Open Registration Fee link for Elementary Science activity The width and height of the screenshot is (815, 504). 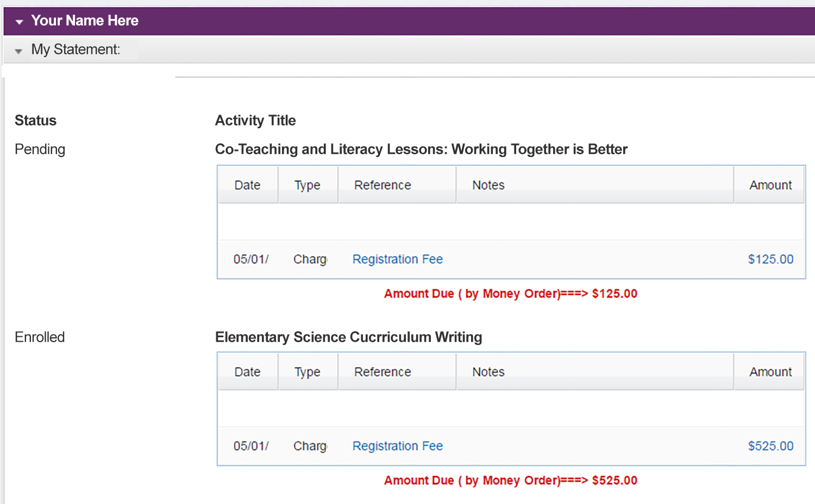pos(398,446)
